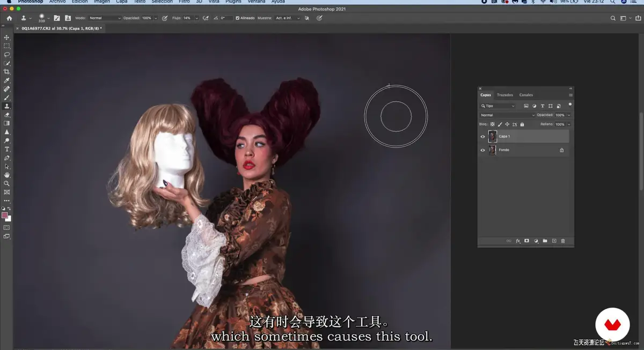The width and height of the screenshot is (644, 350).
Task: Open the Modo blend dropdown in options bar
Action: (x=105, y=18)
